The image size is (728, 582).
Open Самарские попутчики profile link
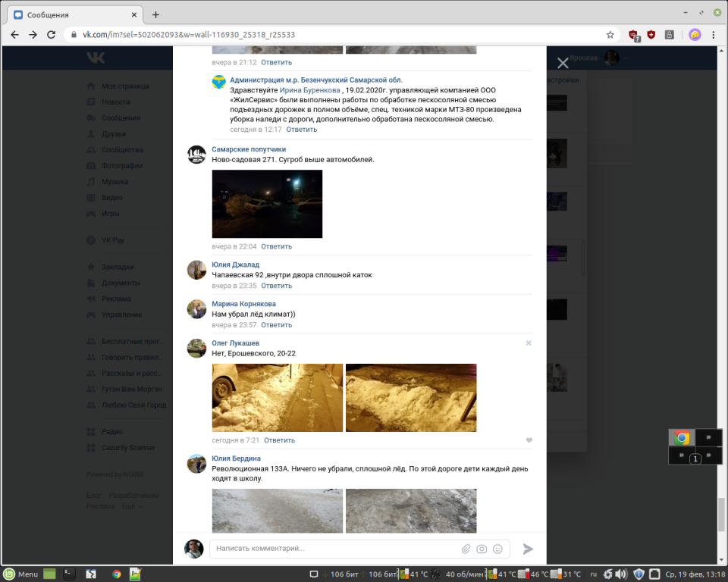[x=248, y=149]
